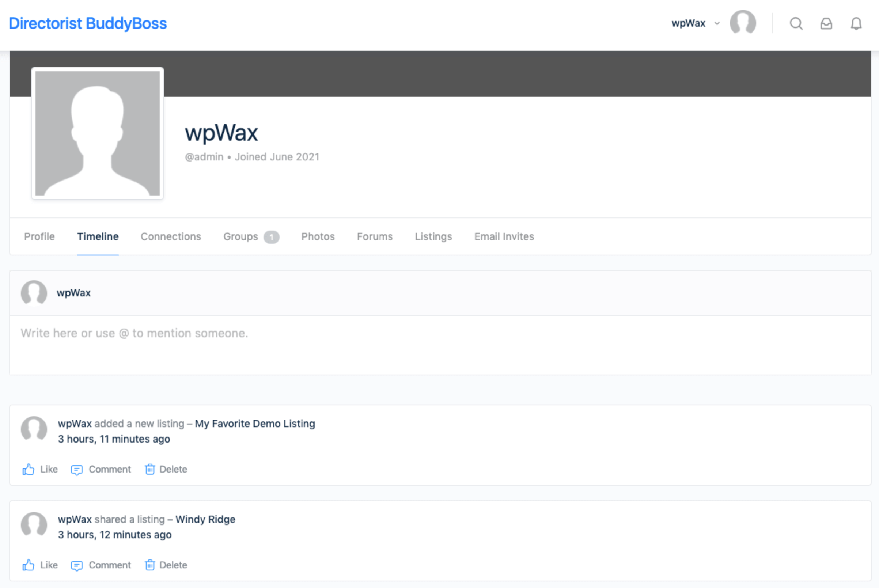Go to the Listings tab
879x588 pixels.
tap(433, 236)
